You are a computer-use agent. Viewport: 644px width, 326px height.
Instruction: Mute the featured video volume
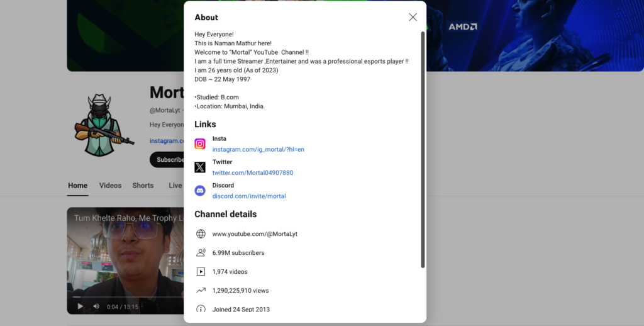[x=96, y=306]
